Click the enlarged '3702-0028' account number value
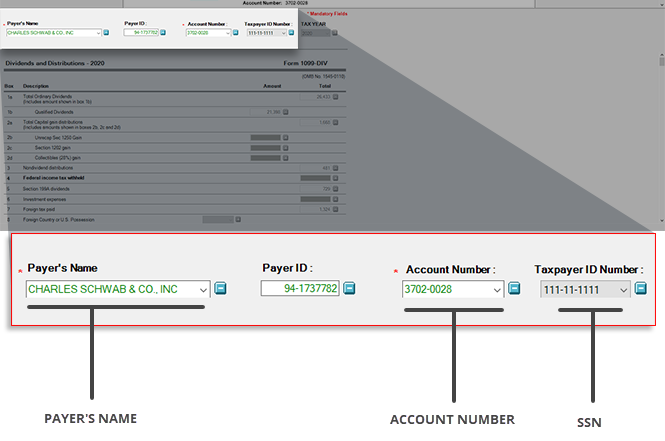 (428, 289)
